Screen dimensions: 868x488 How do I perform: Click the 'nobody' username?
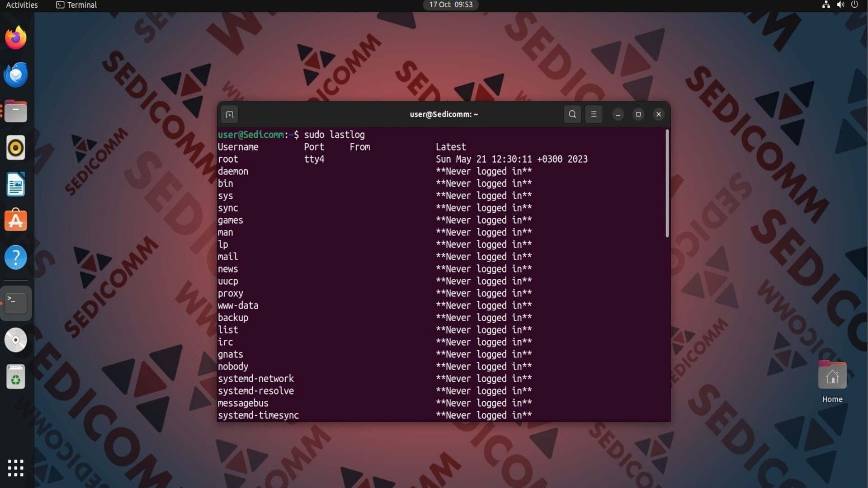pyautogui.click(x=233, y=366)
